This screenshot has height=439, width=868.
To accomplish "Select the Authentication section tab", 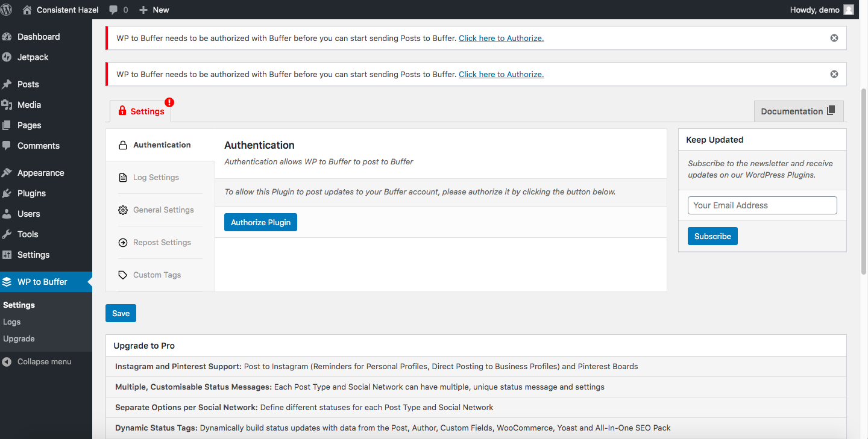I will [160, 145].
